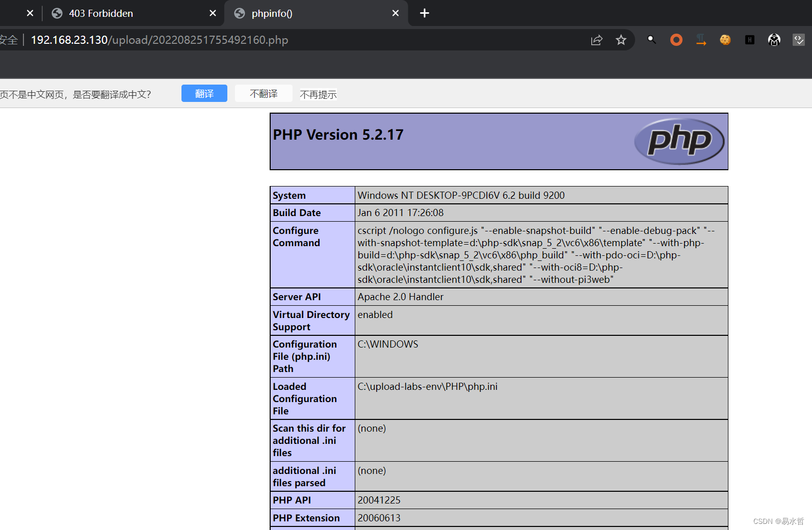
Task: Click the share page icon in address bar
Action: (x=596, y=40)
